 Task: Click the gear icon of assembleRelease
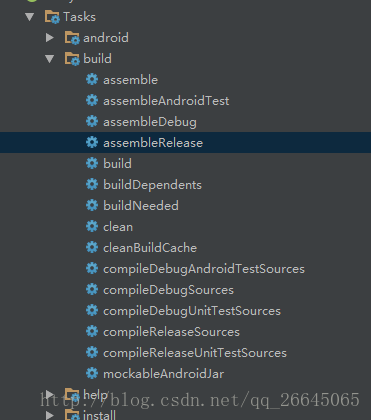(92, 143)
